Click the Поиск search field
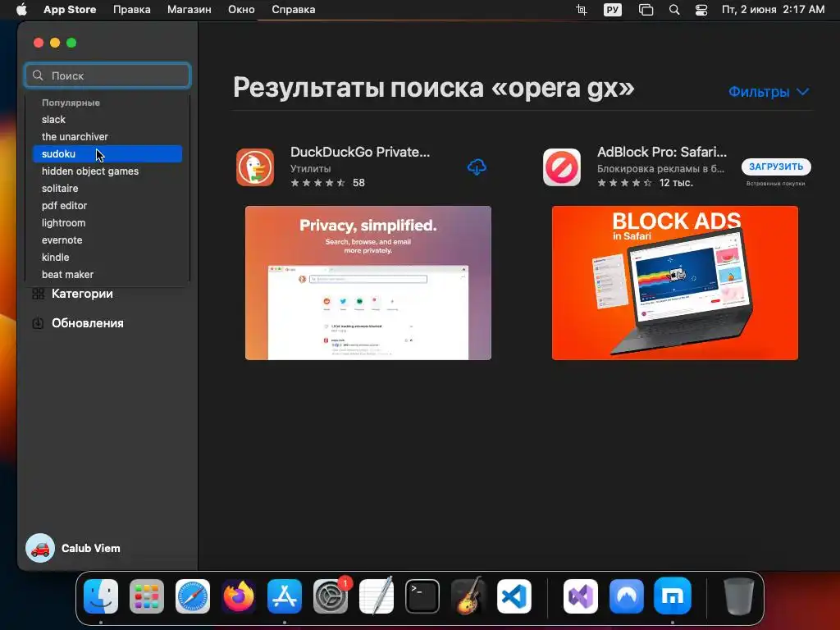Image resolution: width=840 pixels, height=630 pixels. pyautogui.click(x=107, y=75)
